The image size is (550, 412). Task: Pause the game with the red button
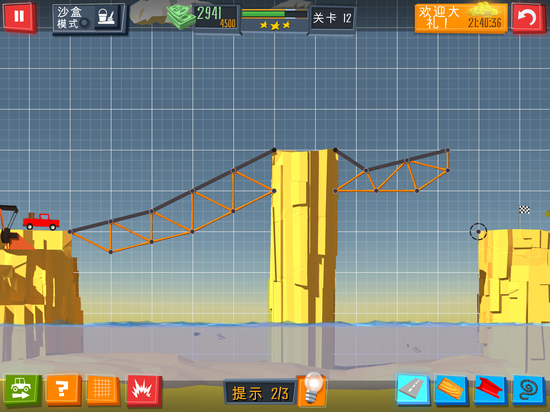coord(19,17)
